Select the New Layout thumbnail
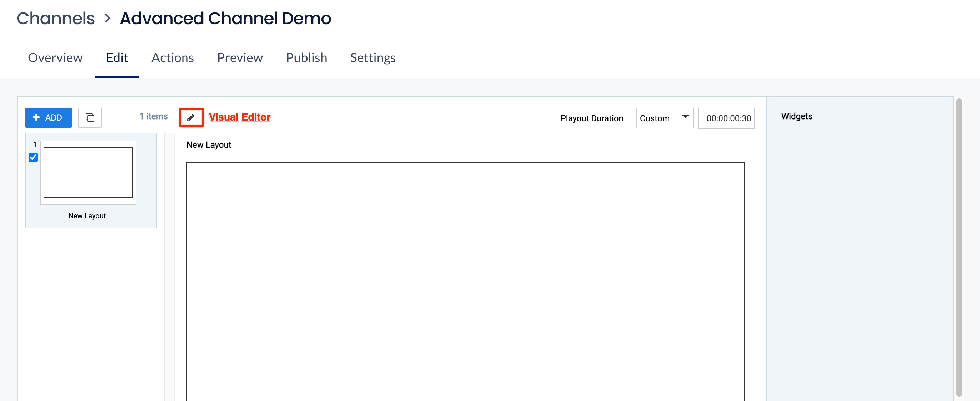This screenshot has height=401, width=980. (x=88, y=173)
